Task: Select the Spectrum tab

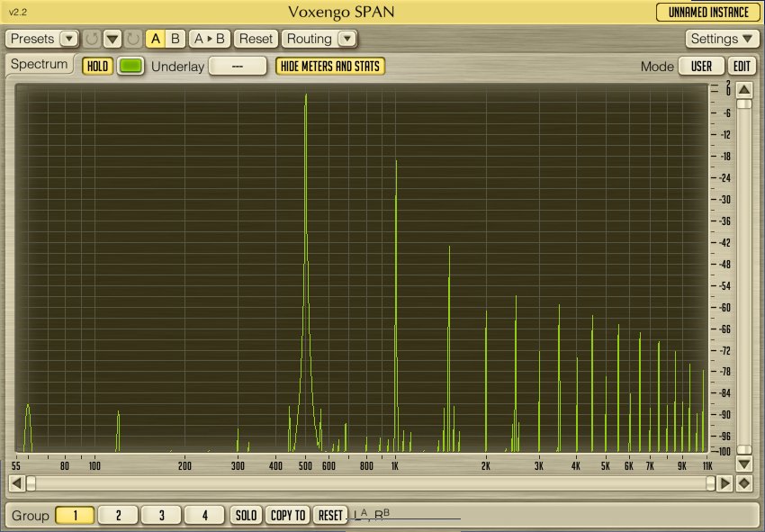Action: click(x=40, y=65)
